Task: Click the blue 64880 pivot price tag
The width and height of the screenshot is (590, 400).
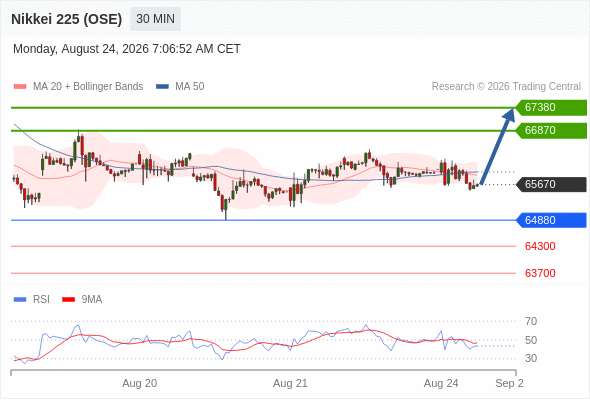Action: (551, 220)
